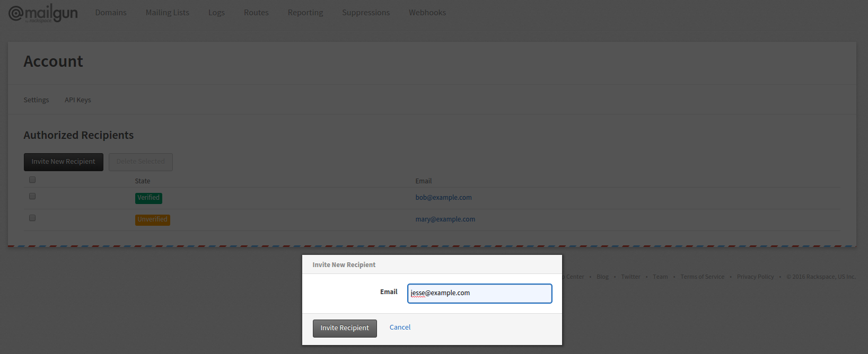868x354 pixels.
Task: Open the bob@example.com email link
Action: point(443,198)
